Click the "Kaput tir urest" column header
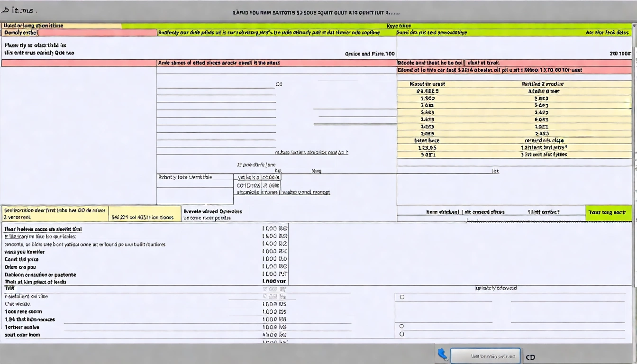 [427, 84]
